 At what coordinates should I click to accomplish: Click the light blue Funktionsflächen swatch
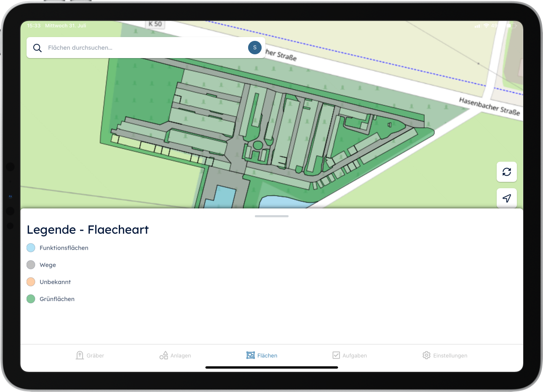coord(31,248)
